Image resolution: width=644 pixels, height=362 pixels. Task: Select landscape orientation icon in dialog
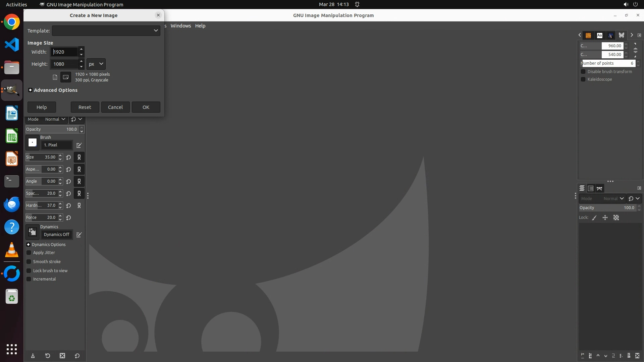pos(66,77)
